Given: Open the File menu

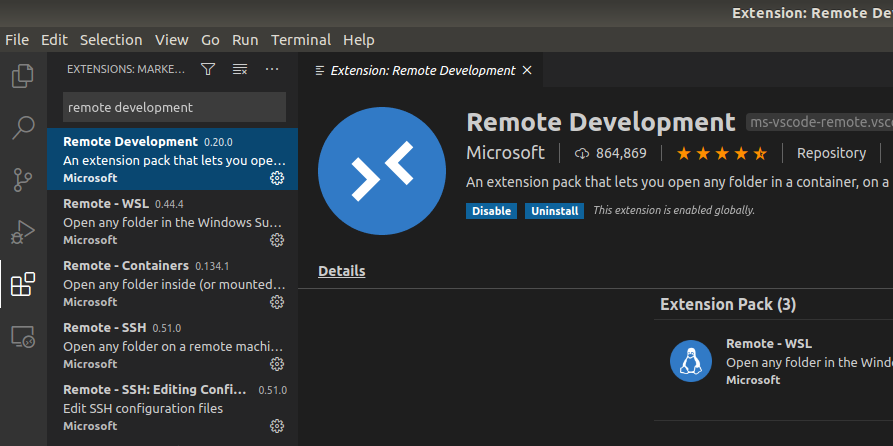Looking at the screenshot, I should pos(17,40).
